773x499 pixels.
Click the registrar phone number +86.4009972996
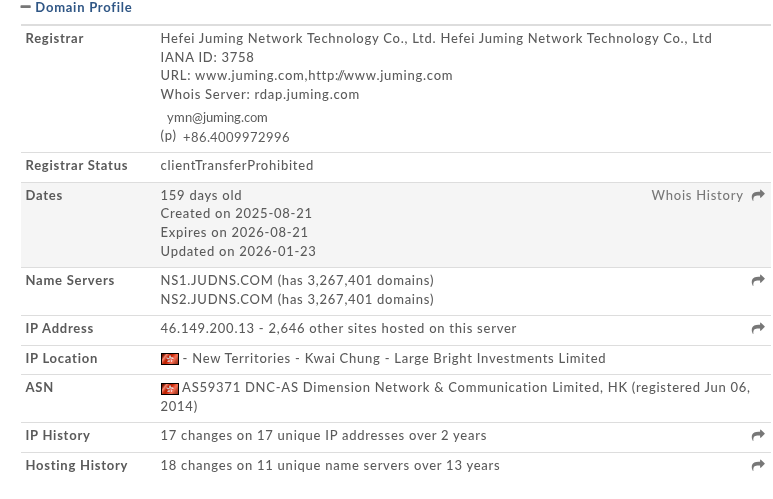coord(236,137)
